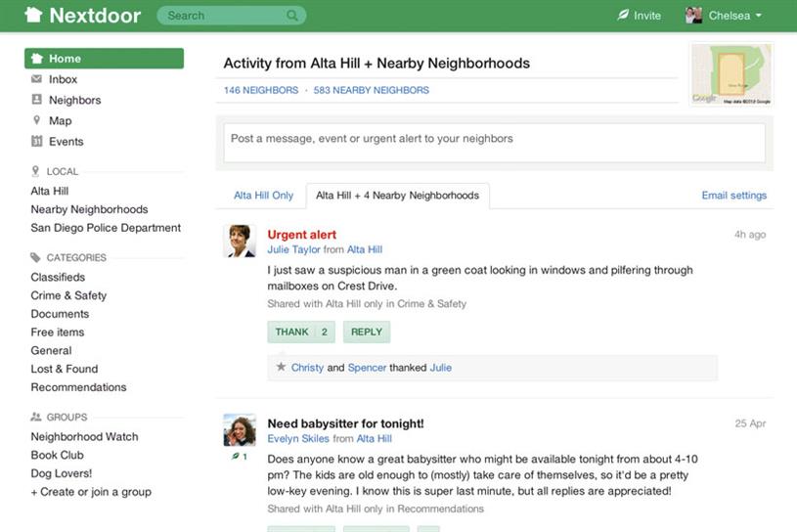Open the Recommendations category
797x532 pixels.
pyautogui.click(x=78, y=387)
